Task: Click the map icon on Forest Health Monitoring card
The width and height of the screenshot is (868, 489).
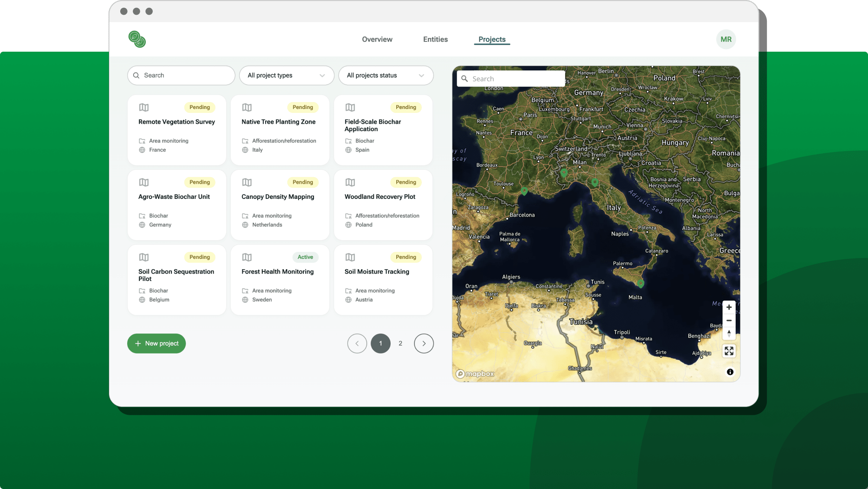Action: [247, 257]
